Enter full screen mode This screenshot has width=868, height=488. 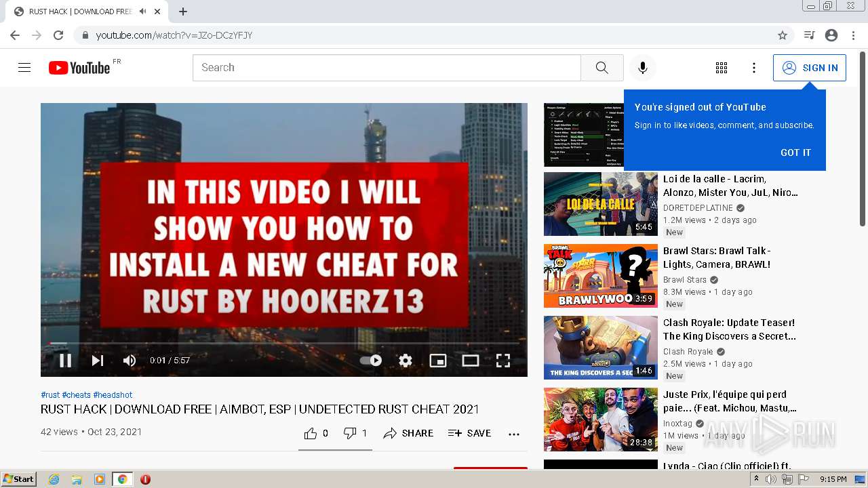(503, 361)
